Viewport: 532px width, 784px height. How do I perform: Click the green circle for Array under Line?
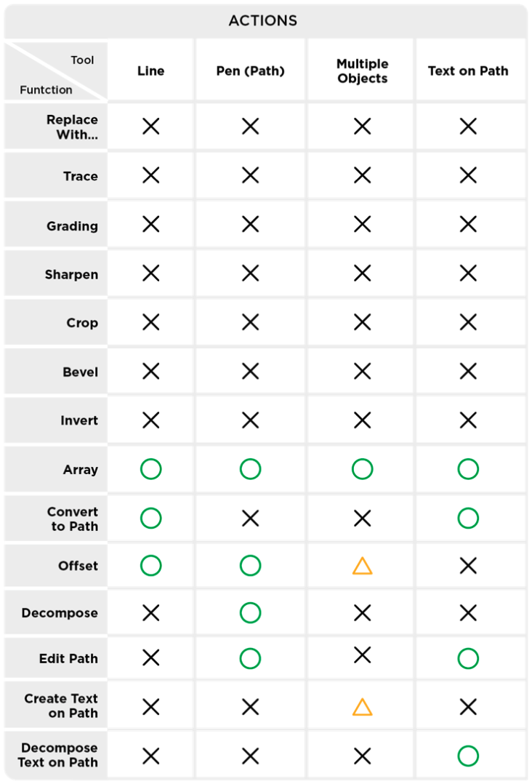151,469
